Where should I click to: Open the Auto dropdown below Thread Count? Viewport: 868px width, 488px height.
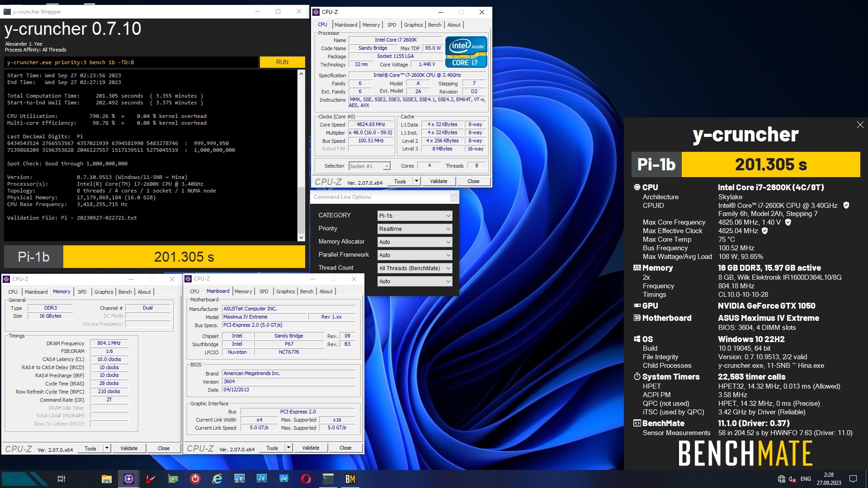[415, 282]
